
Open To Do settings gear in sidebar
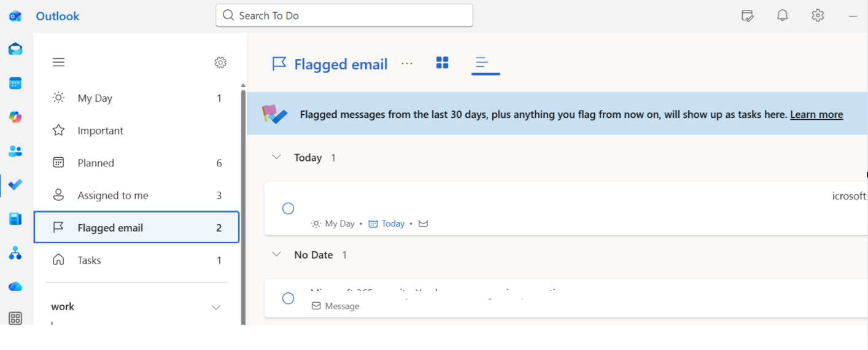point(220,62)
